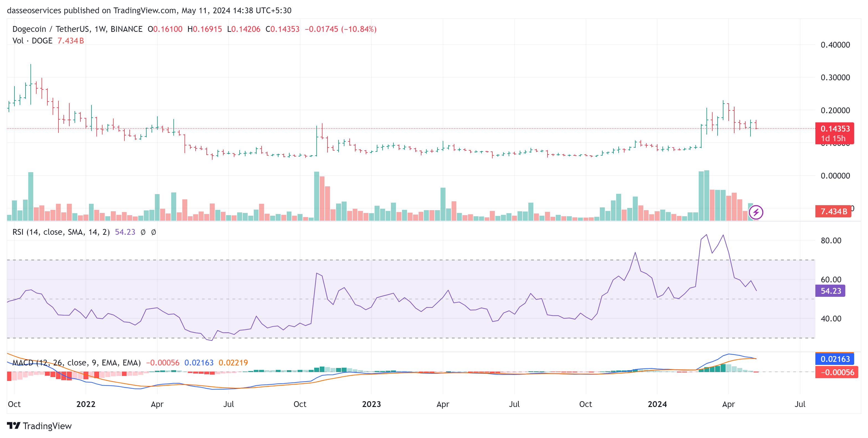
Task: Click the red volume label 7.434 B
Action: (x=833, y=212)
